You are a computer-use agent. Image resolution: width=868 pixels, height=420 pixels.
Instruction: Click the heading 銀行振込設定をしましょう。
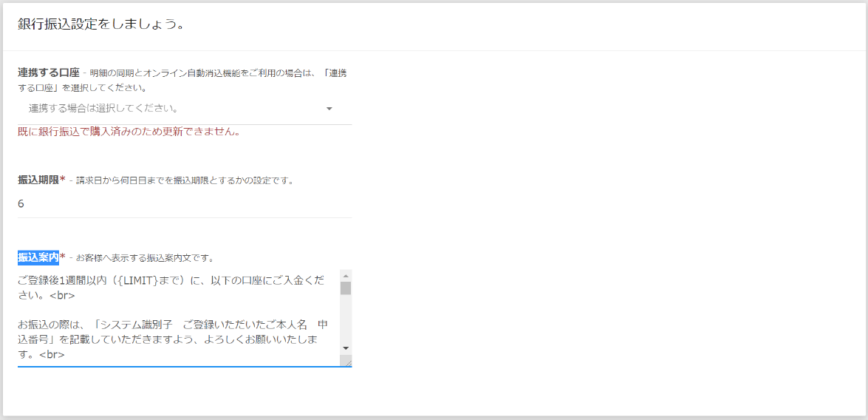[x=101, y=25]
